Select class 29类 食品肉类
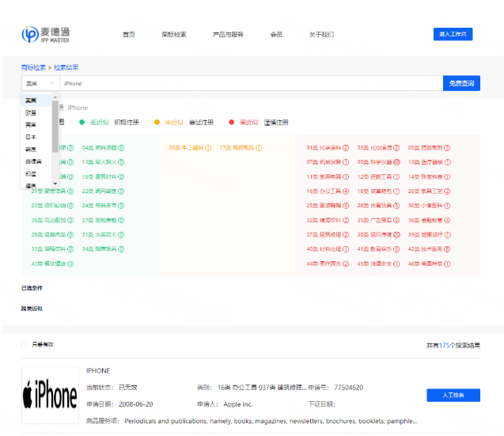504x436 pixels. pos(52,235)
